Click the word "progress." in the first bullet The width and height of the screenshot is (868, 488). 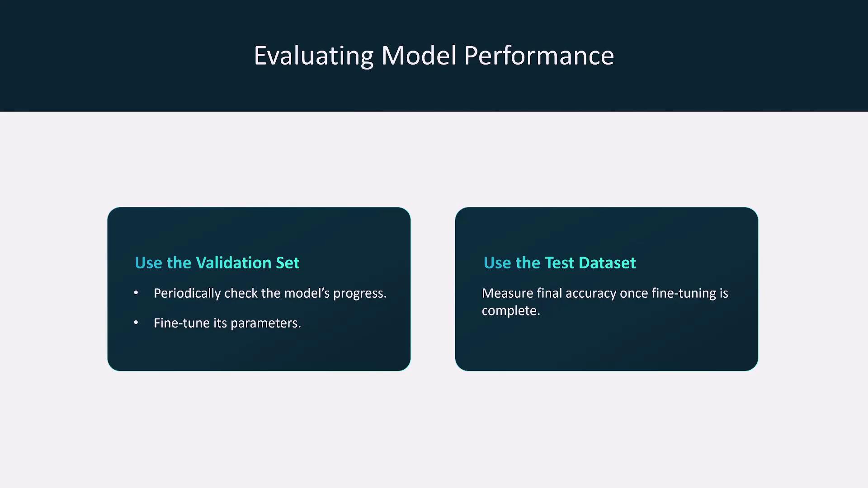pyautogui.click(x=360, y=294)
